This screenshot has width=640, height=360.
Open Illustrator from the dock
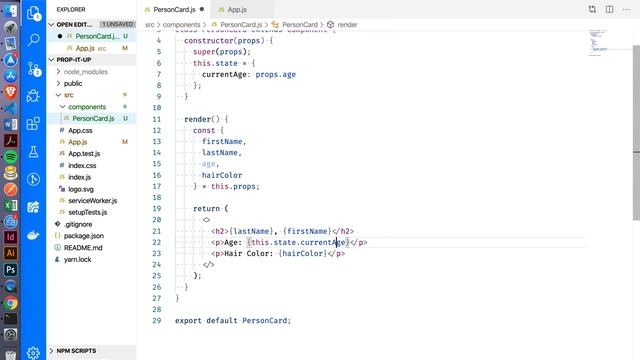click(x=11, y=253)
